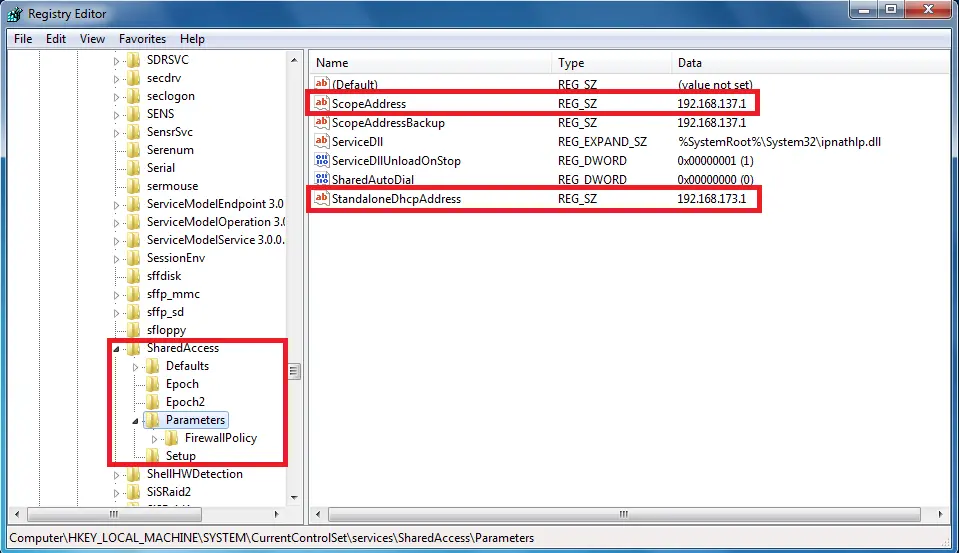Click the sermouse folder icon
Viewport: 959px width, 553px height.
134,185
